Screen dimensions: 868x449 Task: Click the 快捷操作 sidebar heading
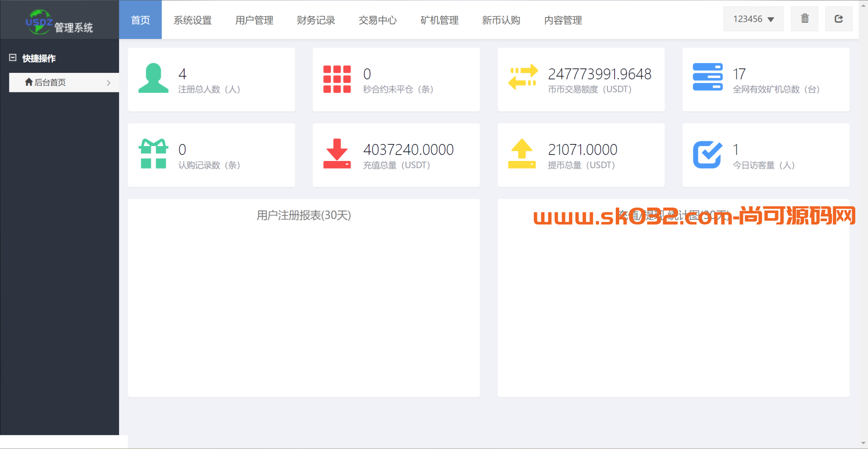pos(39,58)
